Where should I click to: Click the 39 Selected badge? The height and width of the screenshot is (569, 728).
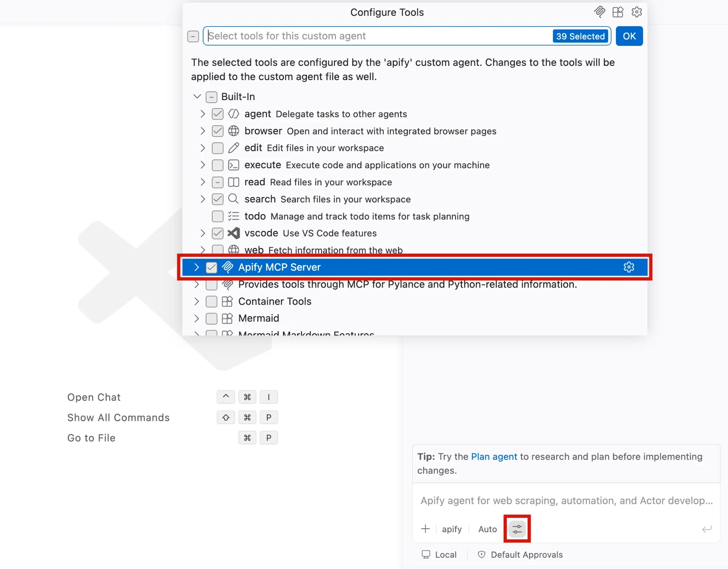(x=580, y=36)
